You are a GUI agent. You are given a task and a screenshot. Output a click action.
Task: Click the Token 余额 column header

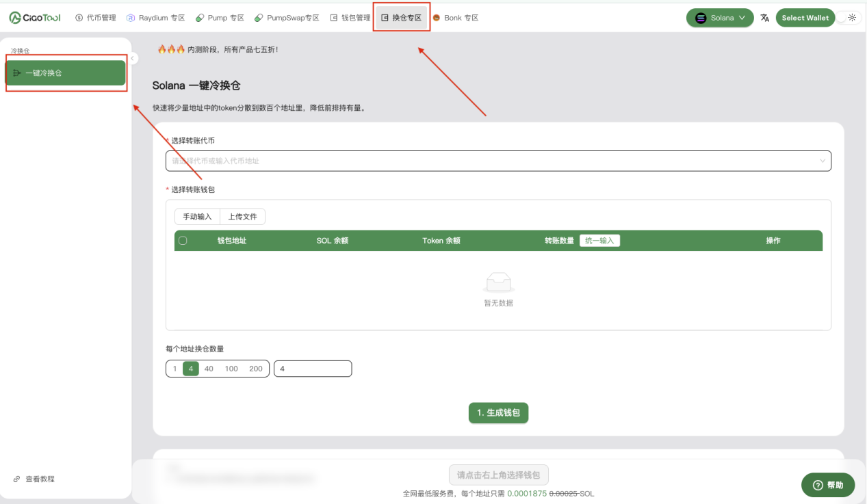click(x=441, y=241)
